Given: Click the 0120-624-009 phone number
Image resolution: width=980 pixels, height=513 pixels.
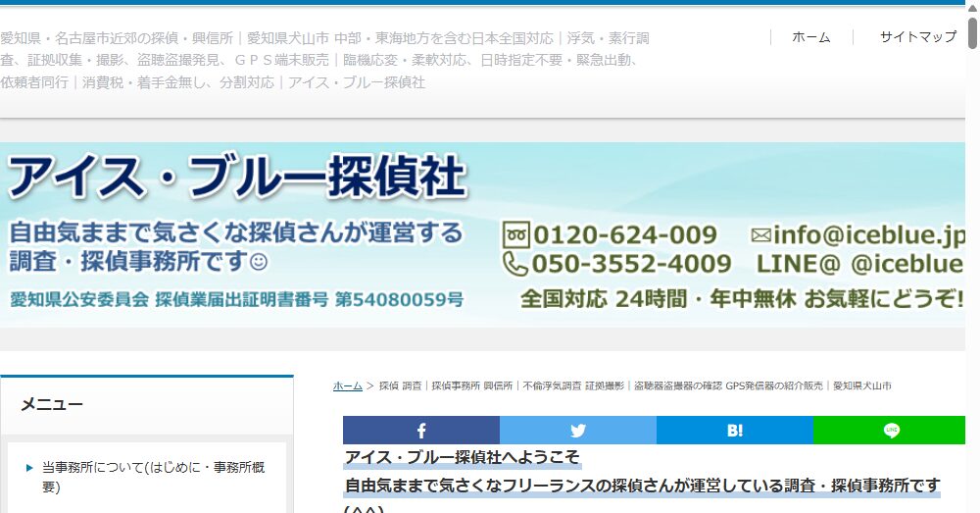Looking at the screenshot, I should [623, 235].
